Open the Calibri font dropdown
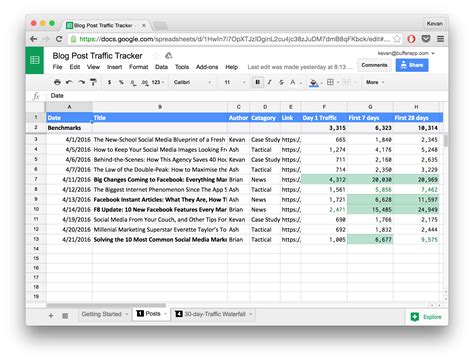This screenshot has height=362, width=474. pos(192,82)
